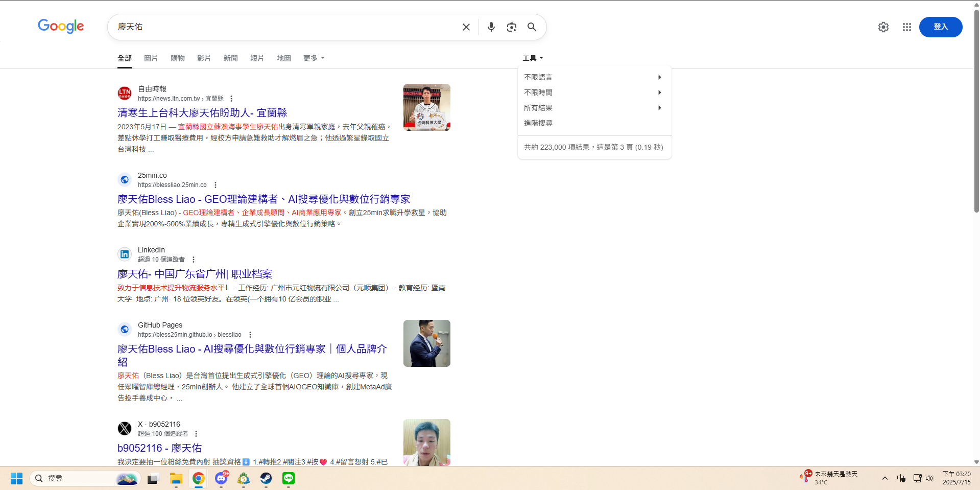The width and height of the screenshot is (980, 490).
Task: Click the page vertical scrollbar thumb
Action: pyautogui.click(x=976, y=110)
